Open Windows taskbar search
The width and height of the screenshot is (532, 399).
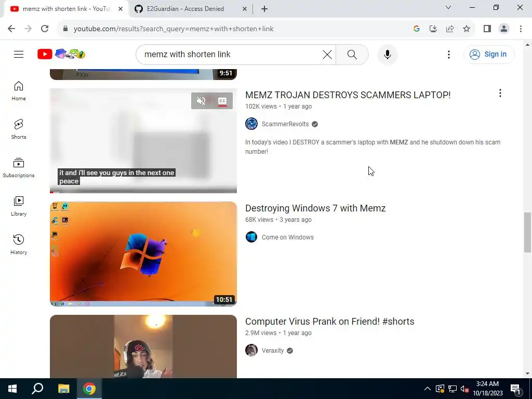coord(37,389)
